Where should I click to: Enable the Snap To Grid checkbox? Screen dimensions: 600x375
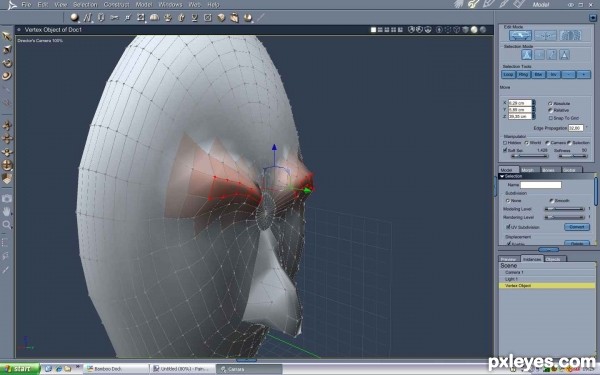pyautogui.click(x=551, y=118)
